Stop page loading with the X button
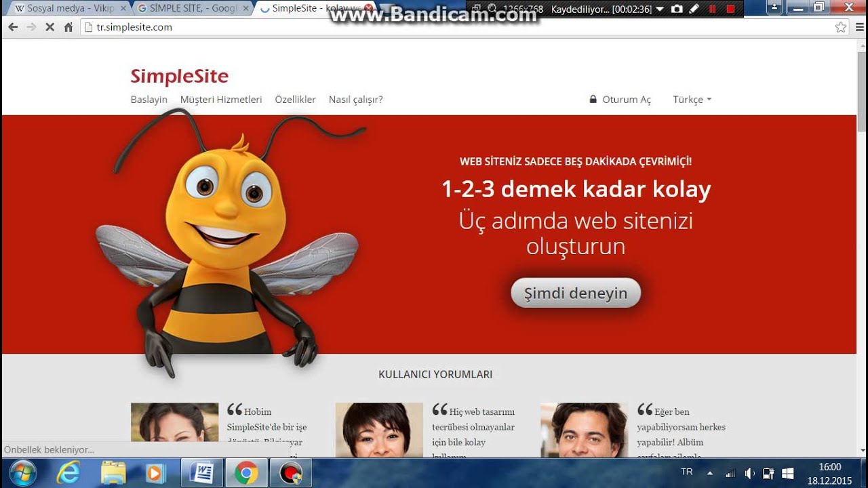Image resolution: width=868 pixels, height=488 pixels. pyautogui.click(x=50, y=27)
